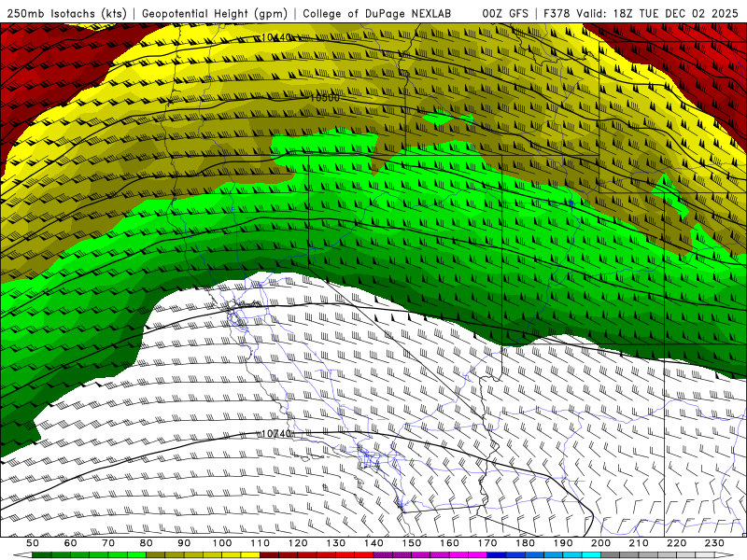Click the left arrow end of the color bar

tap(21, 555)
